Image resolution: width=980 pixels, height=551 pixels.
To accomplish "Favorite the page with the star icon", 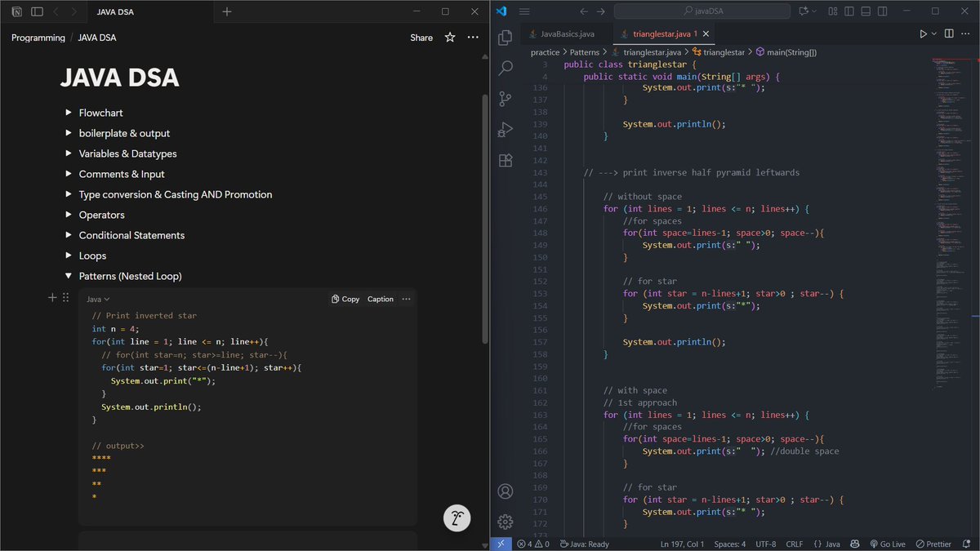I will [450, 38].
